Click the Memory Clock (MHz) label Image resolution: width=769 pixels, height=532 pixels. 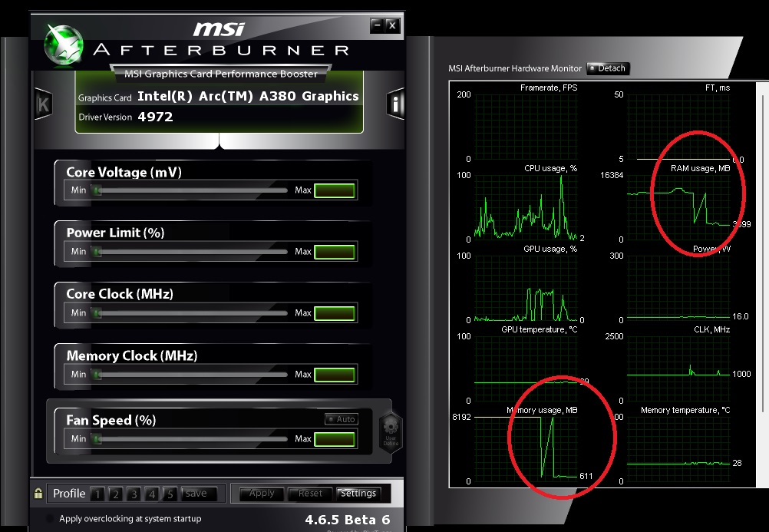(x=132, y=355)
